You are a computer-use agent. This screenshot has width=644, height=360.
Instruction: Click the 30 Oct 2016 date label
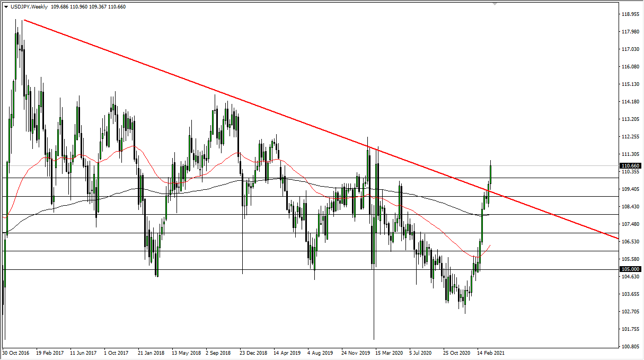16,352
